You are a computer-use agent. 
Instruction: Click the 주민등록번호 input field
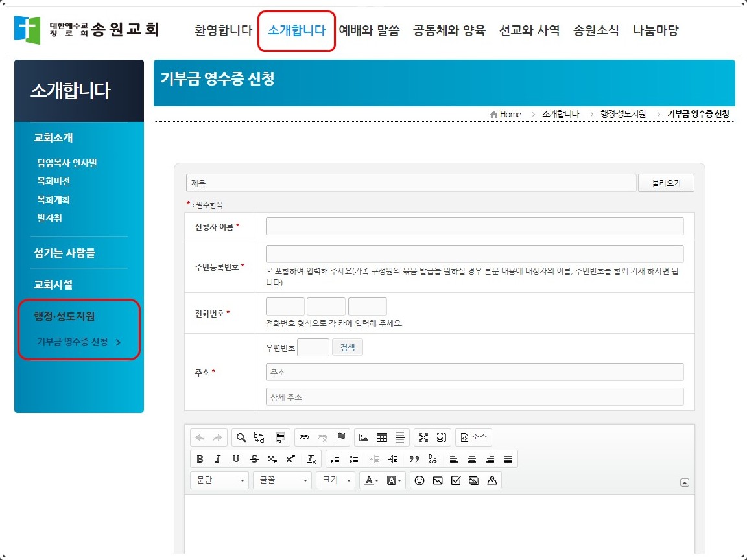(475, 254)
